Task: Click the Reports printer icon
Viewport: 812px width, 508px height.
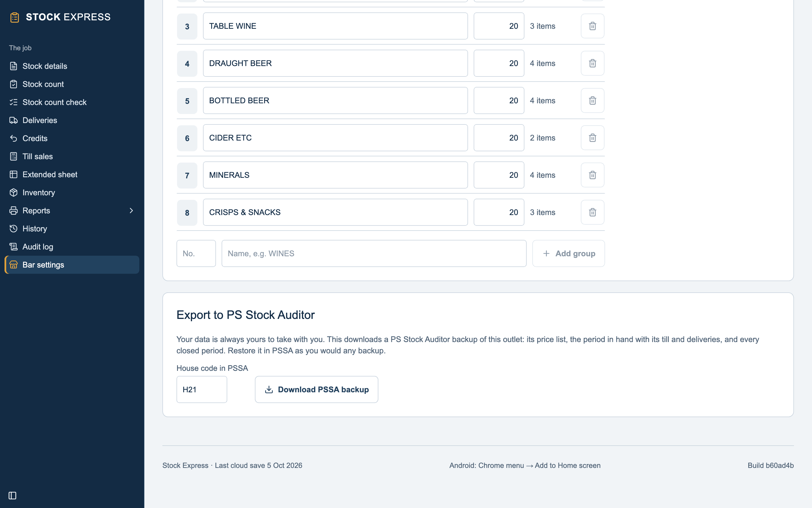Action: (x=14, y=211)
